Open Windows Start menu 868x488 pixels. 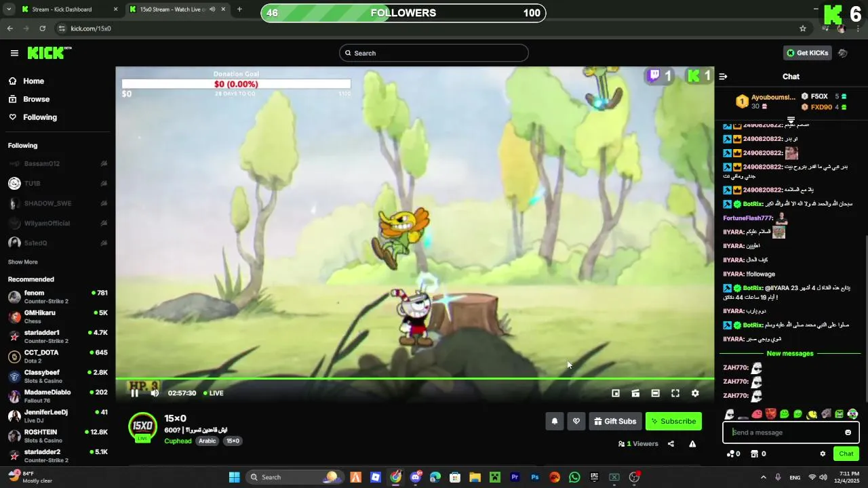pos(234,477)
